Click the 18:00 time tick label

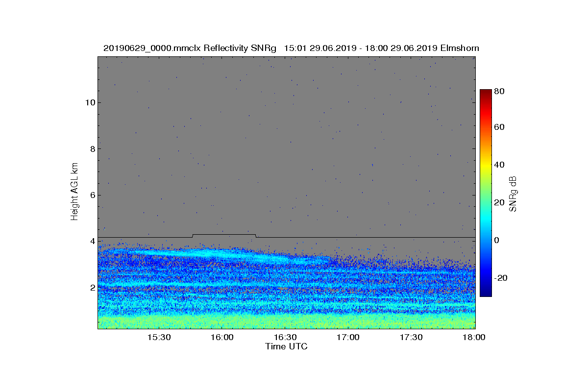tap(474, 337)
